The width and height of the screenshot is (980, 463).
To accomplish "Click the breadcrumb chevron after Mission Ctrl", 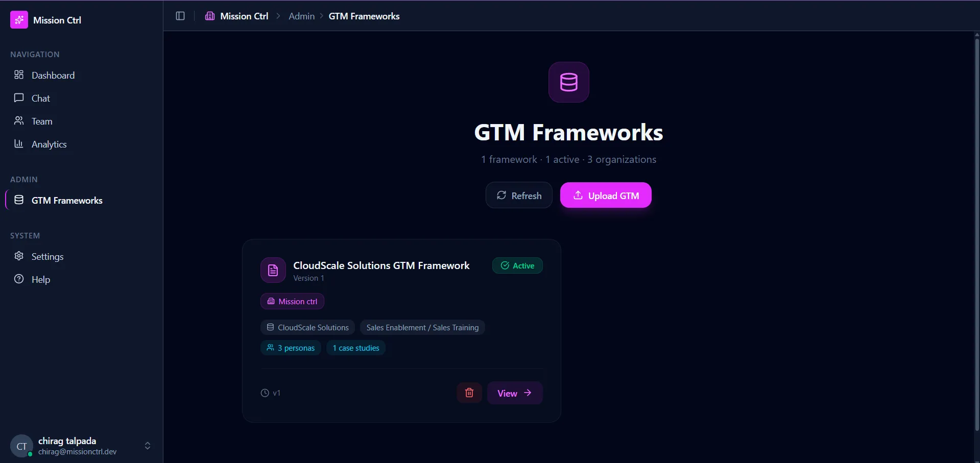I will [x=278, y=16].
